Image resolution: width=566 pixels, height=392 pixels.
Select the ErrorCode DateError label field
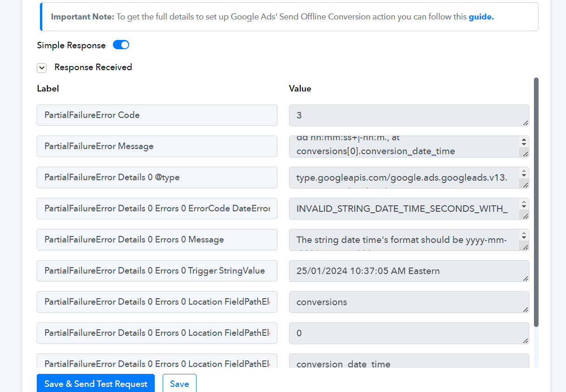[157, 209]
